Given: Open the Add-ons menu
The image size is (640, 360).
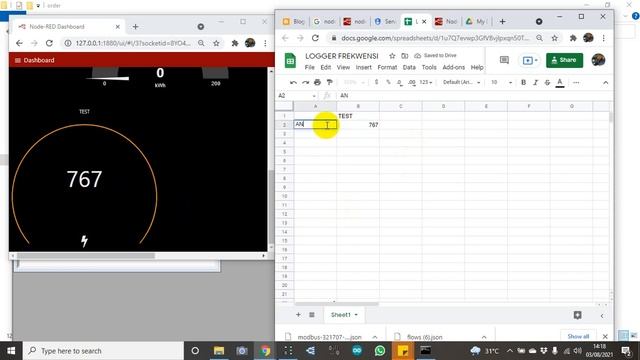Looking at the screenshot, I should point(453,67).
